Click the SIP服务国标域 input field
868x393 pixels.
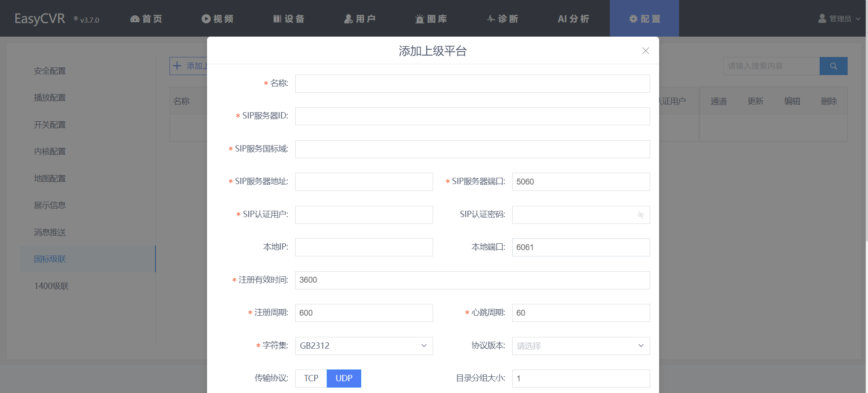(x=472, y=149)
